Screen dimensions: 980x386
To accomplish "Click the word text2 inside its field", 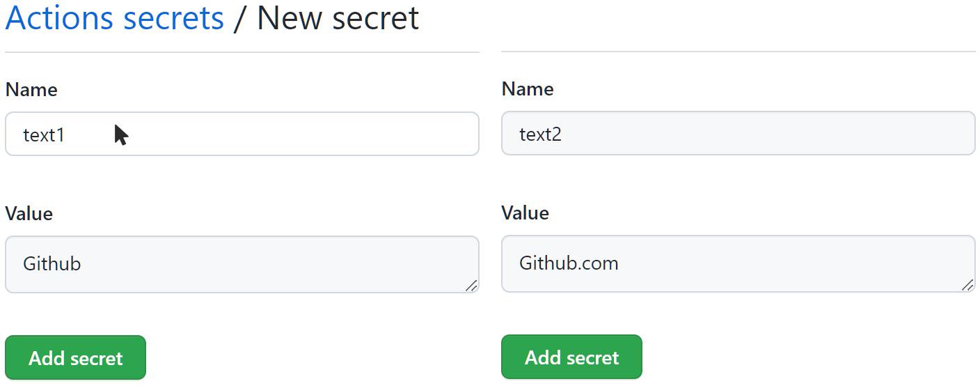I will (x=540, y=134).
